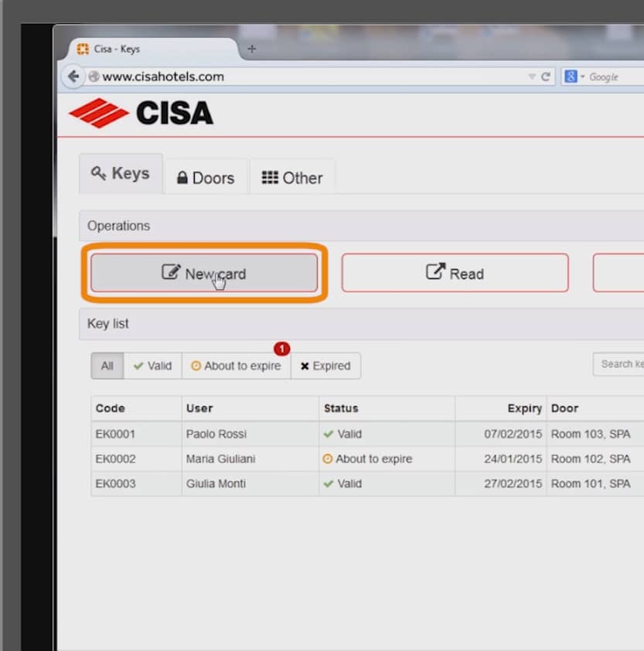Viewport: 644px width, 651px height.
Task: Open a new browser tab
Action: tap(250, 49)
